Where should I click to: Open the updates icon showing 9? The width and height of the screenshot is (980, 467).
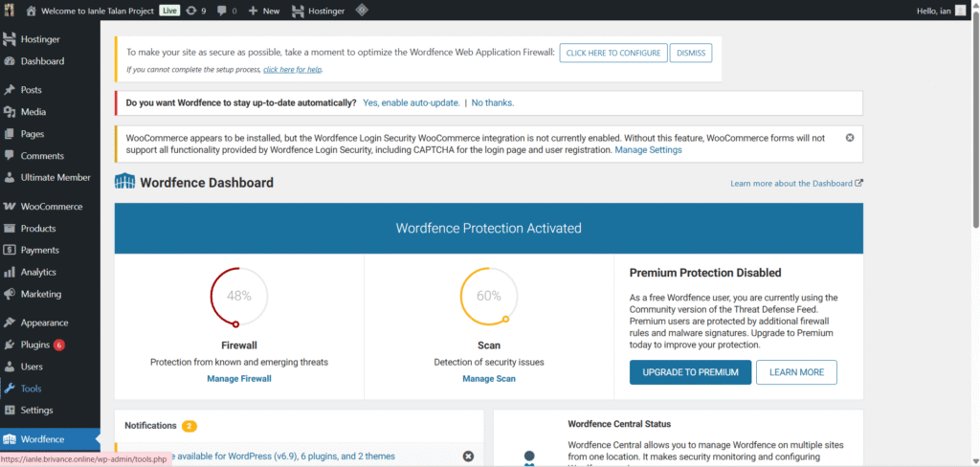tap(196, 11)
